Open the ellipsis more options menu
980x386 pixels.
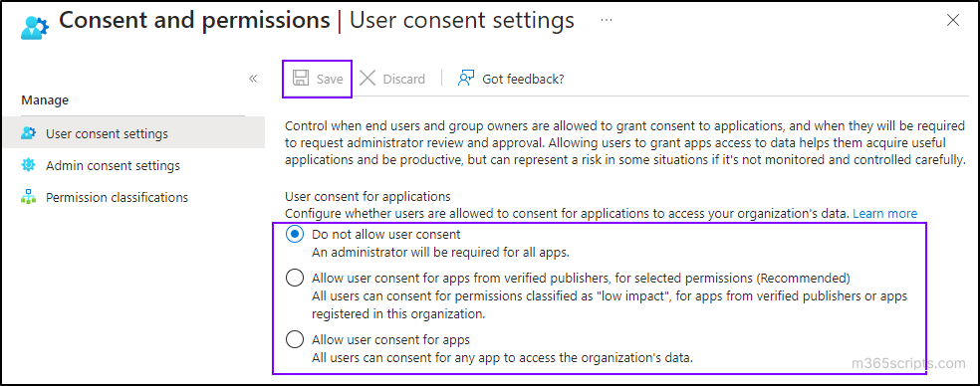click(x=607, y=21)
